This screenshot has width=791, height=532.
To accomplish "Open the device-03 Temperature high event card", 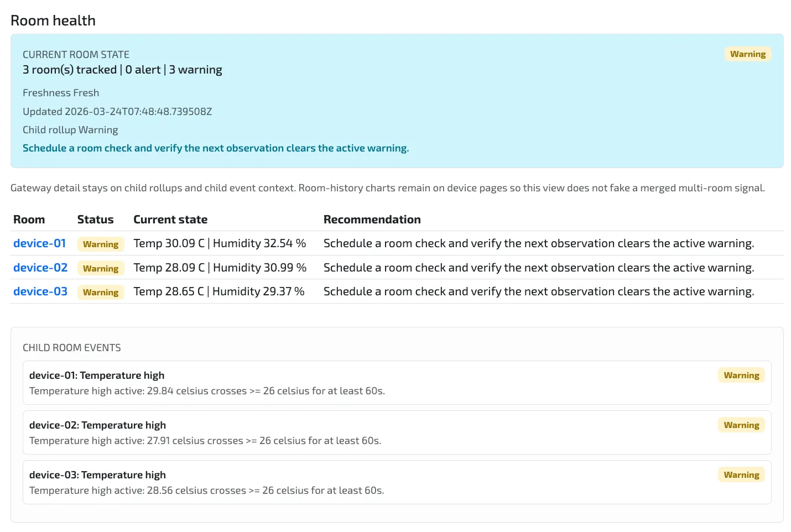I will [x=396, y=482].
